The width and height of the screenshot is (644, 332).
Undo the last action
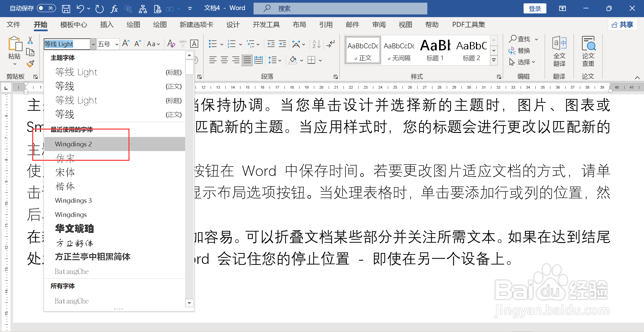[x=80, y=9]
